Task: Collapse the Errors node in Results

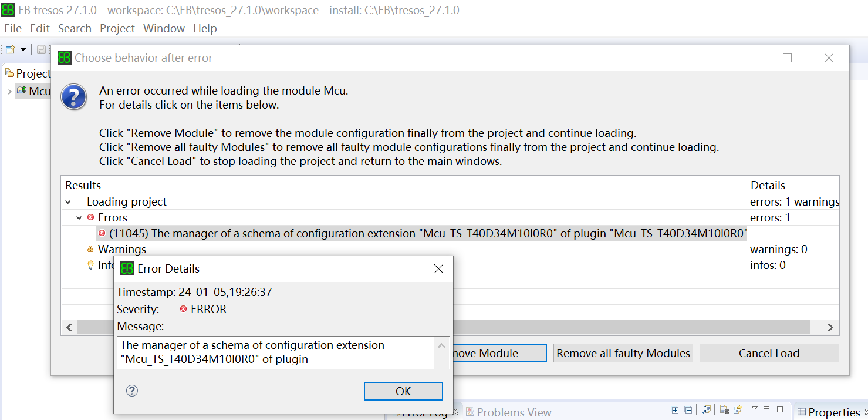Action: click(x=79, y=218)
